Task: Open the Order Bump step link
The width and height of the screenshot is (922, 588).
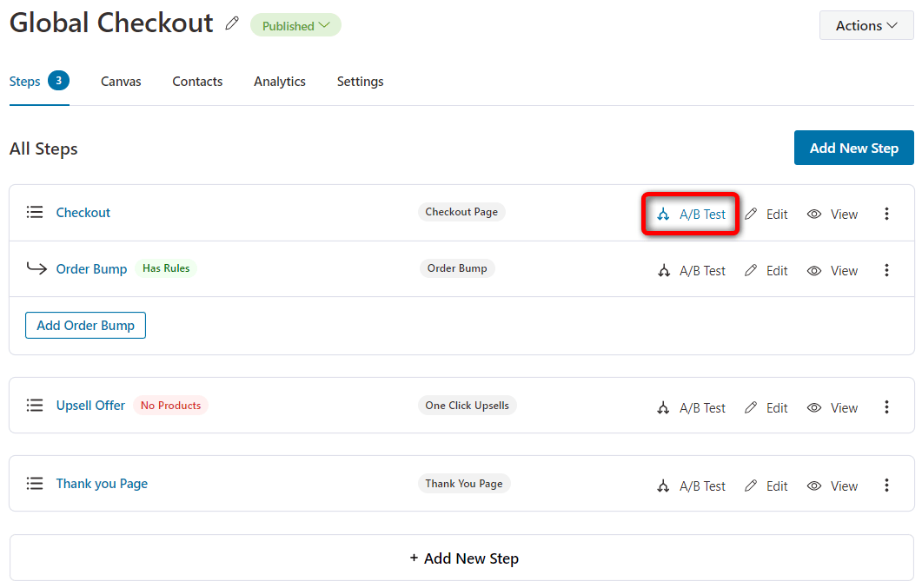Action: point(91,269)
